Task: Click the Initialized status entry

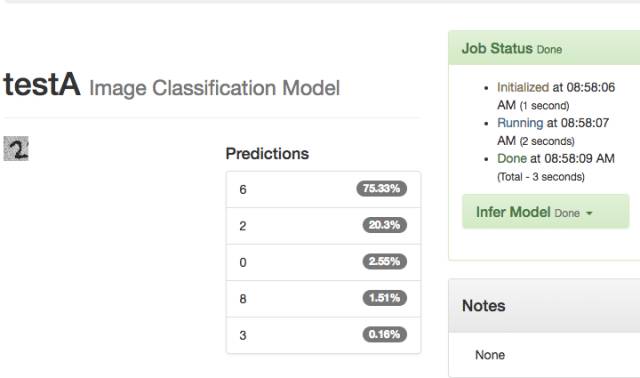Action: tap(523, 87)
